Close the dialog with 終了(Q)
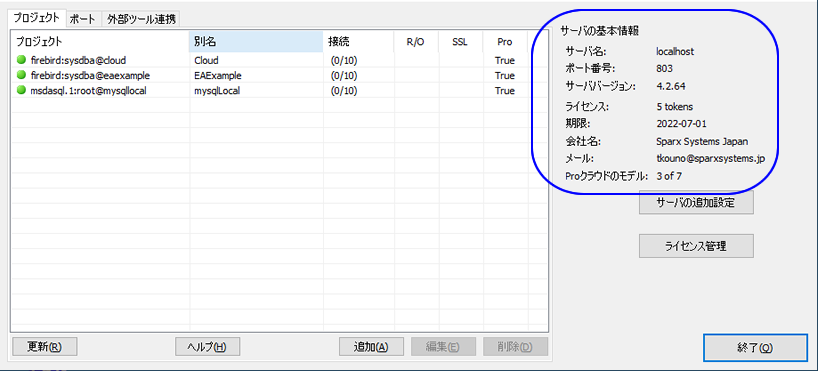 (x=755, y=348)
